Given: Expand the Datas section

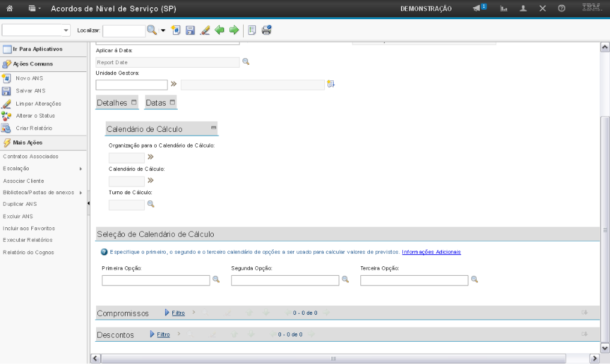Looking at the screenshot, I should [172, 103].
